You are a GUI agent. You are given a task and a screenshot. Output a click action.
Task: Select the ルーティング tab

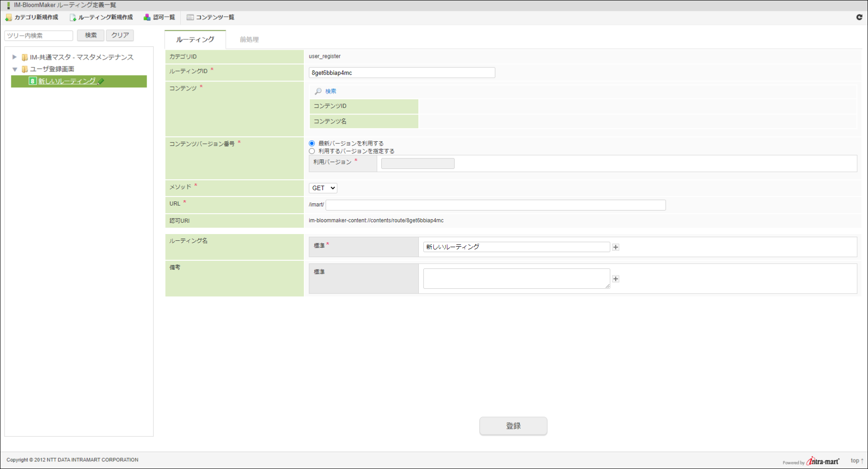click(x=195, y=40)
